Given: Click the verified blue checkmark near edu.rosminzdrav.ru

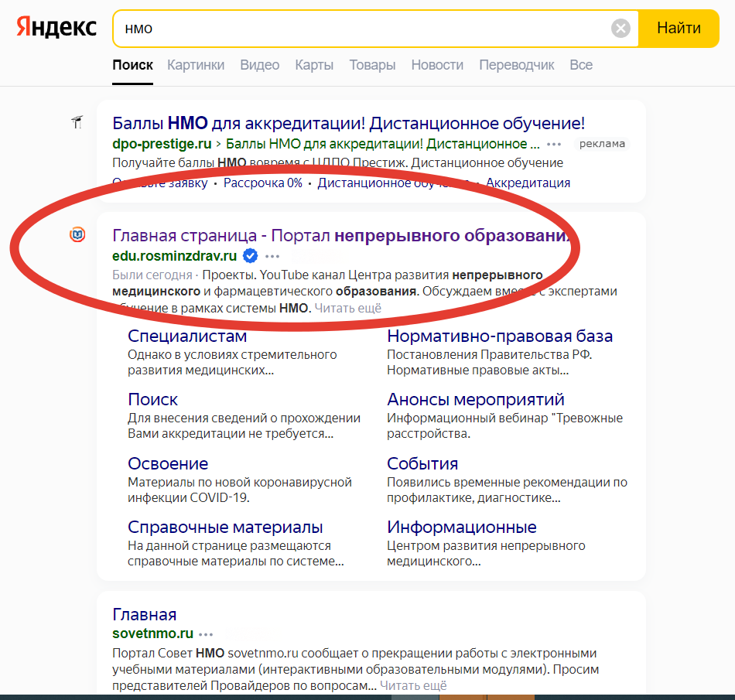Looking at the screenshot, I should (x=249, y=254).
